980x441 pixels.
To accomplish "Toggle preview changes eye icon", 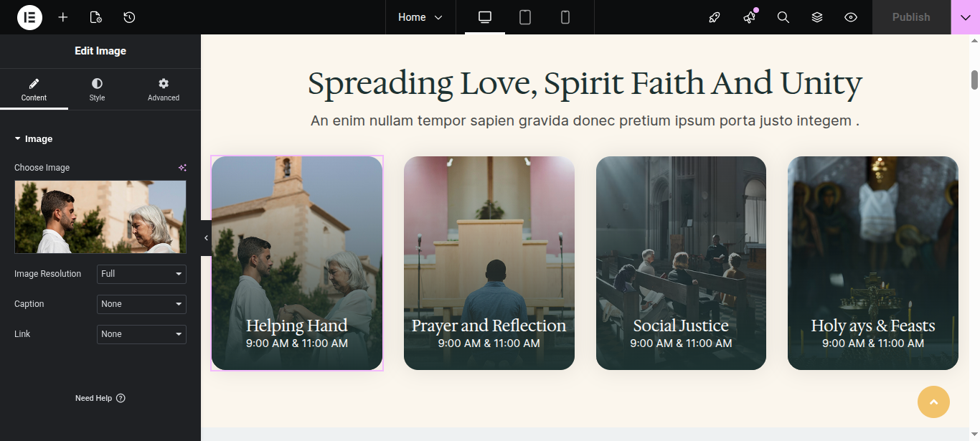I will [x=851, y=17].
